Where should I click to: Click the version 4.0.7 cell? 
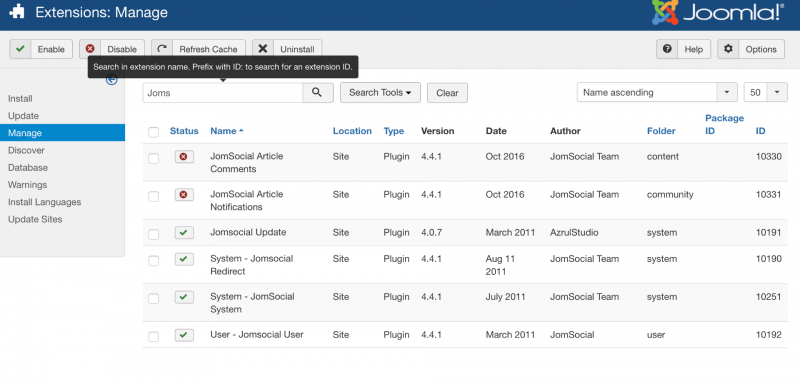[x=432, y=233]
